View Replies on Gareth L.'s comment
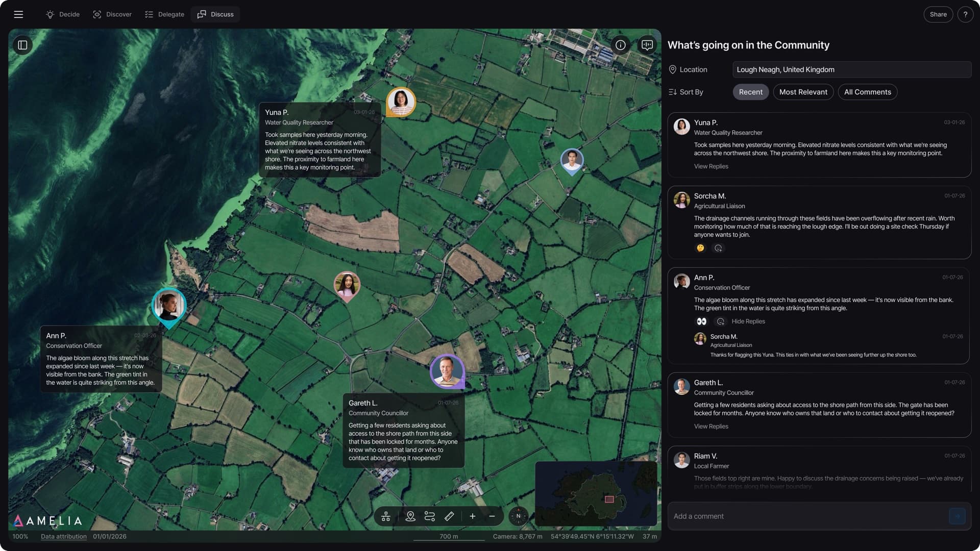Image resolution: width=980 pixels, height=551 pixels. (x=710, y=426)
